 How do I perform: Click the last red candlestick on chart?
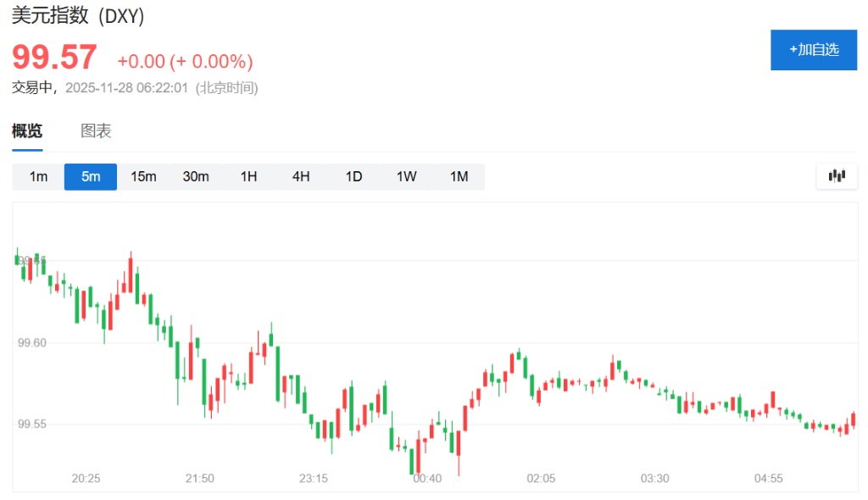click(853, 419)
